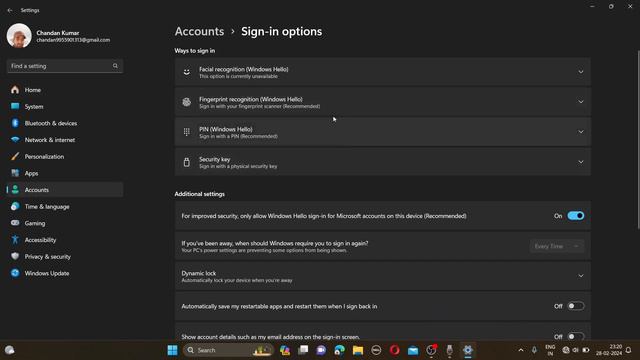
Task: Click the back arrow in Settings
Action: (x=10, y=10)
